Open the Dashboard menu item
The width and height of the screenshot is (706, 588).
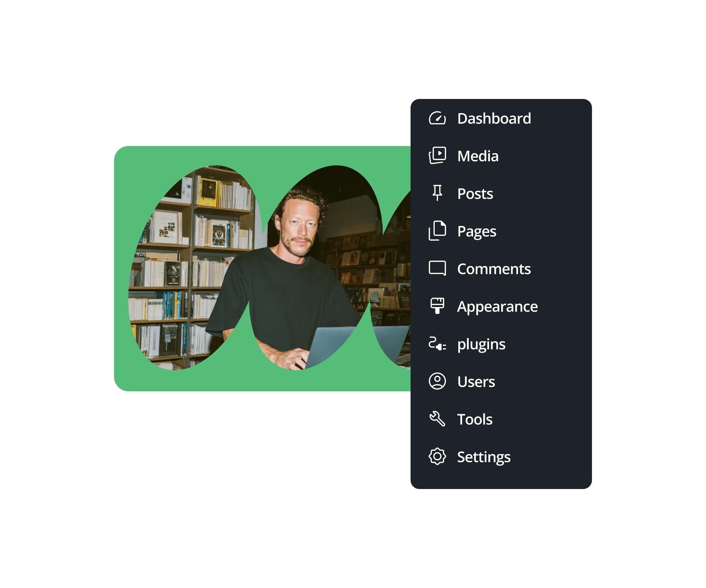click(494, 118)
